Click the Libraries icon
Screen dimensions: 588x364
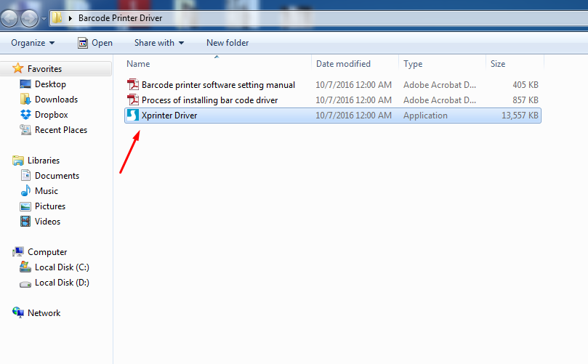pyautogui.click(x=17, y=161)
